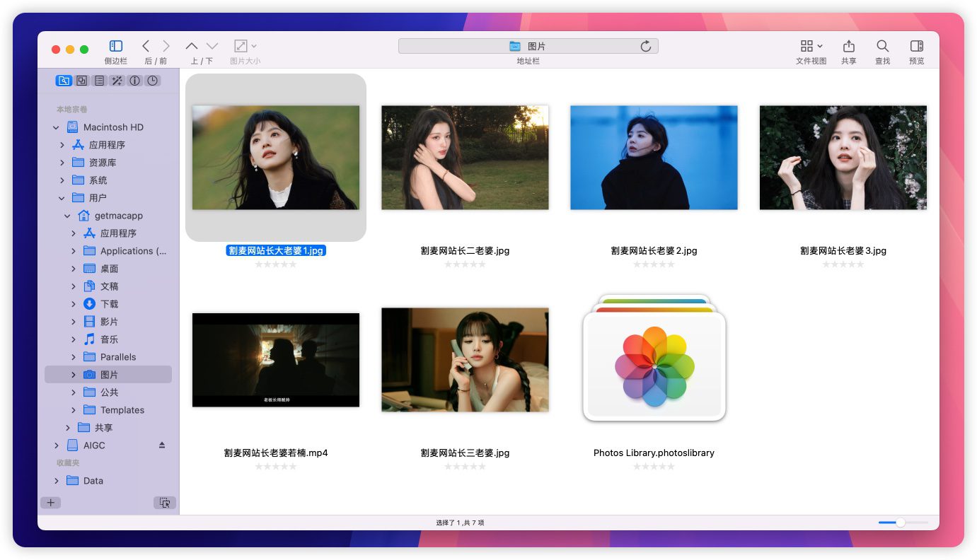Select the list-lines sidebar tab icon
Image resolution: width=977 pixels, height=560 pixels.
tap(100, 81)
